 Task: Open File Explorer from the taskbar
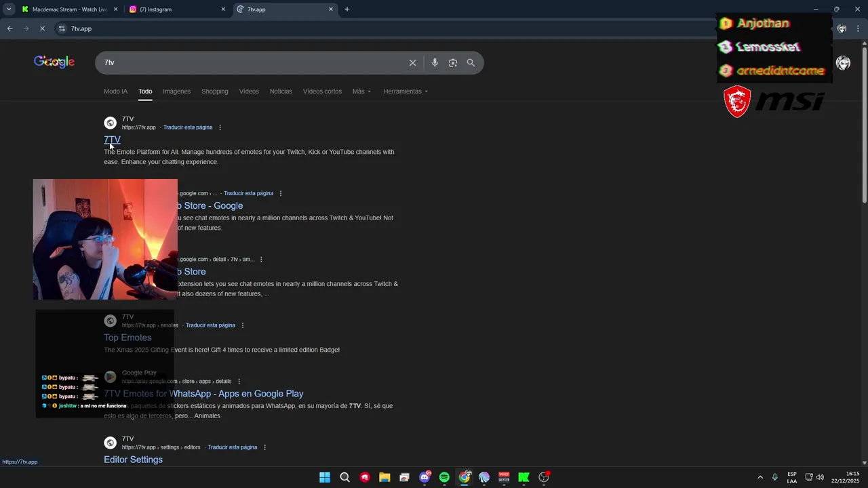click(384, 477)
